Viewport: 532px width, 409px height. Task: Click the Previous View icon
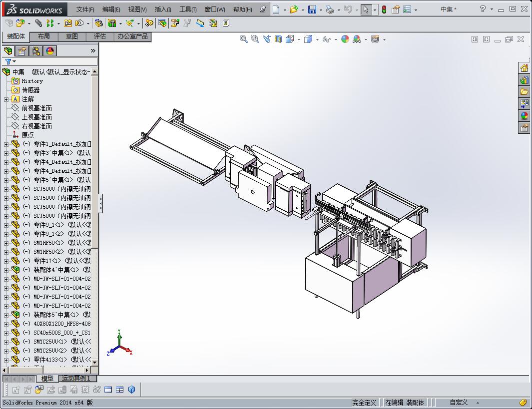[267, 39]
